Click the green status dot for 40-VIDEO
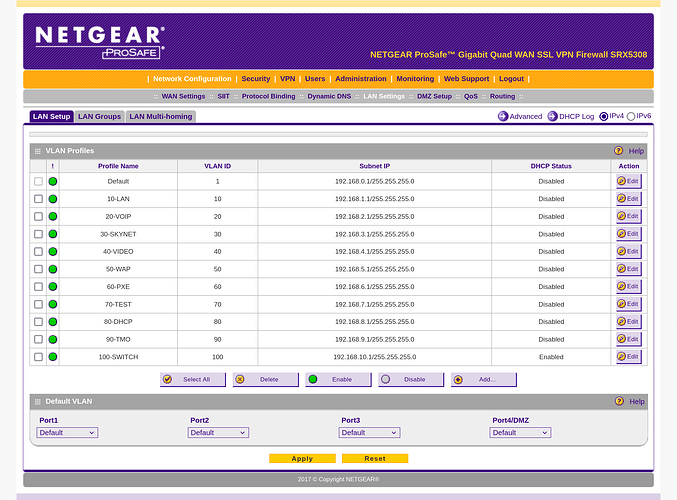Screen dimensions: 677x500 coord(53,252)
